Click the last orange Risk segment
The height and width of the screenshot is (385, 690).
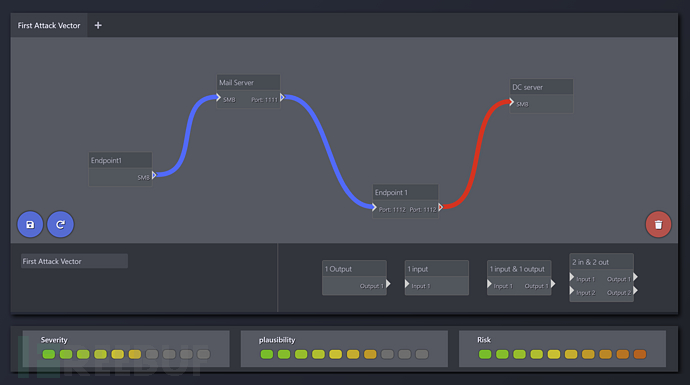[640, 354]
